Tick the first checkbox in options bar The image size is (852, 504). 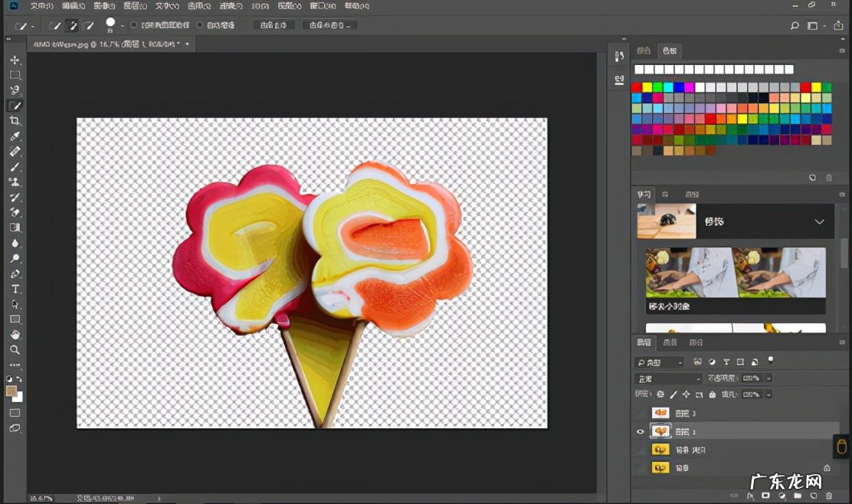click(x=134, y=25)
